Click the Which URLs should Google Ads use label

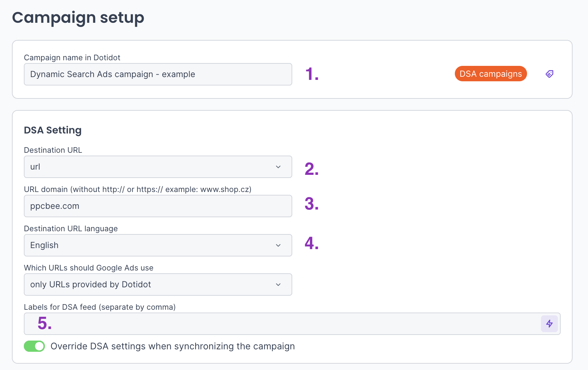[x=89, y=268]
